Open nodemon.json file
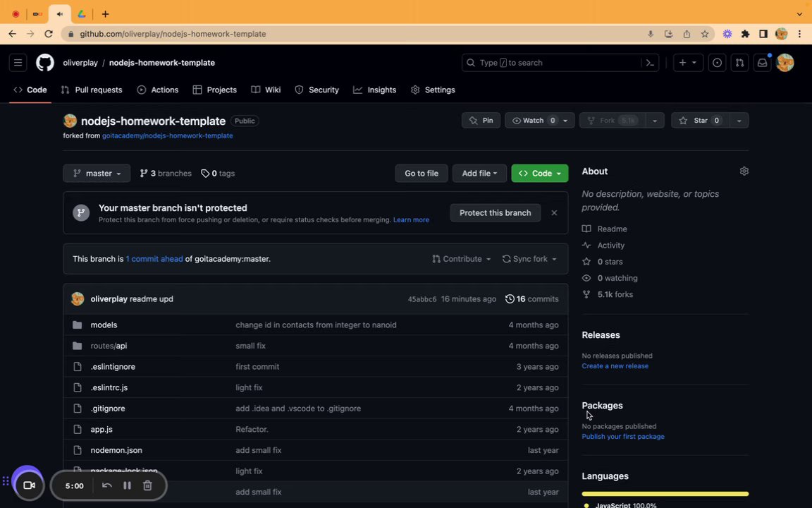Image resolution: width=812 pixels, height=508 pixels. 116,450
